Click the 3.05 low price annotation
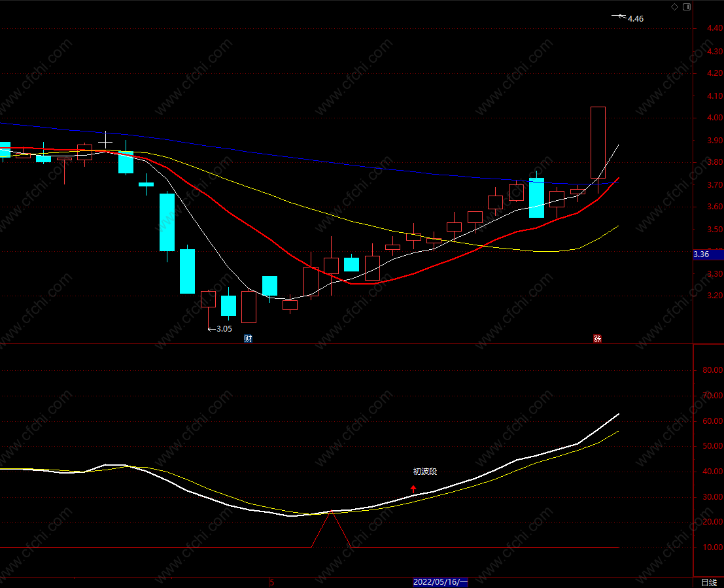724x588 pixels. (x=224, y=329)
